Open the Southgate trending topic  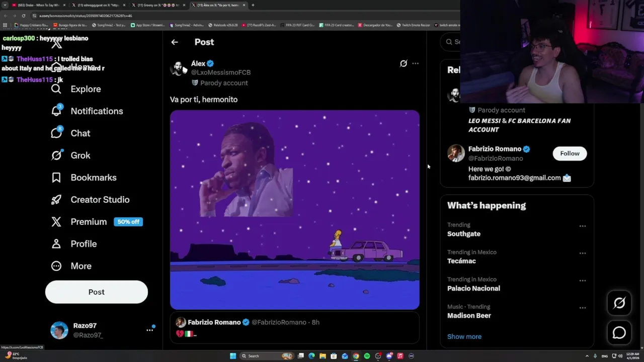pyautogui.click(x=464, y=234)
